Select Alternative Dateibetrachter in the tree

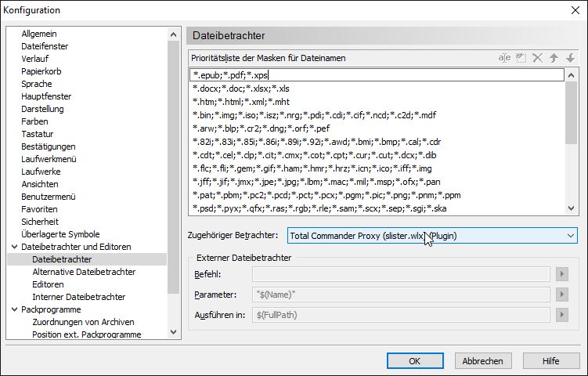83,272
